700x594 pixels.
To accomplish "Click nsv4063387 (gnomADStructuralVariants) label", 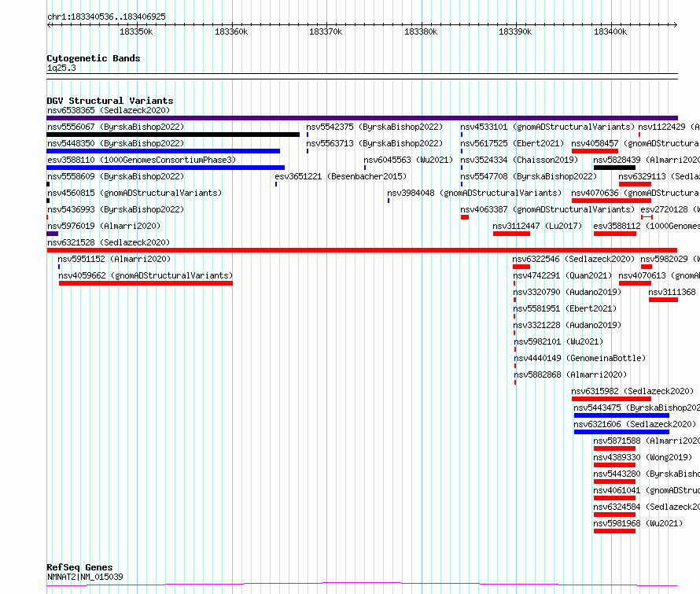I will click(547, 209).
